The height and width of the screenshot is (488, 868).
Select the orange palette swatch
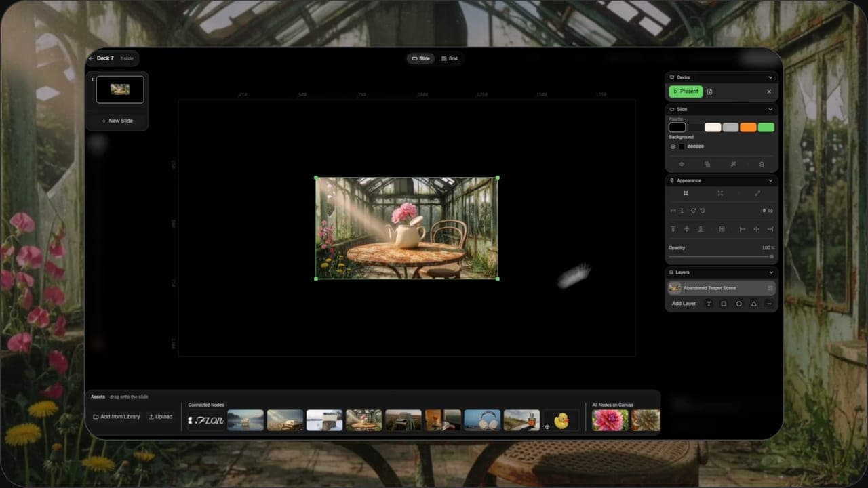point(748,127)
